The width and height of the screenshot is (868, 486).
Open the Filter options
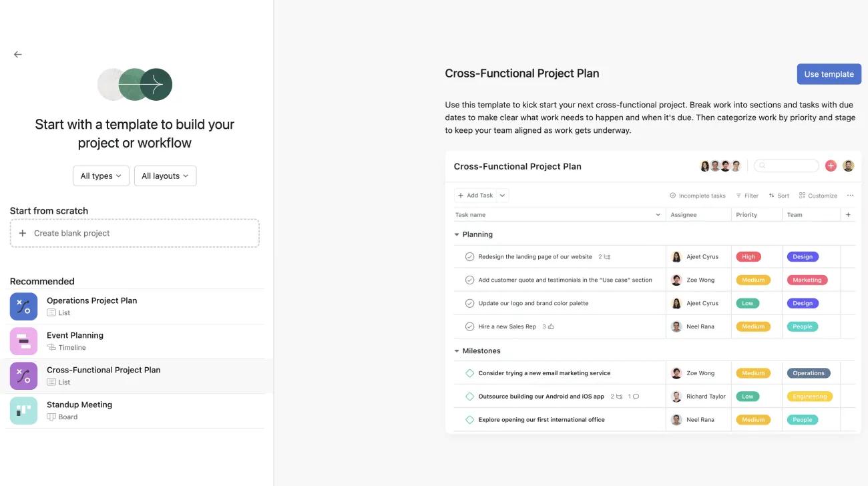[747, 195]
